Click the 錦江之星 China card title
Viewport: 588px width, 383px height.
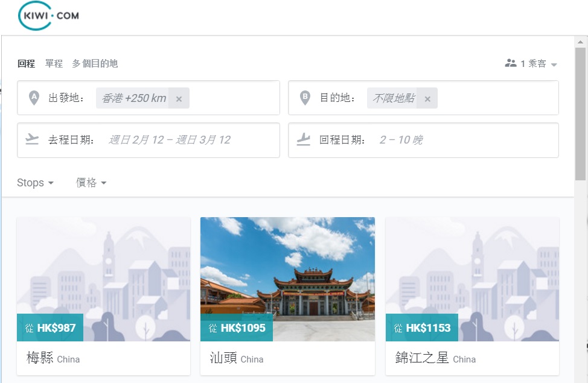[435, 358]
